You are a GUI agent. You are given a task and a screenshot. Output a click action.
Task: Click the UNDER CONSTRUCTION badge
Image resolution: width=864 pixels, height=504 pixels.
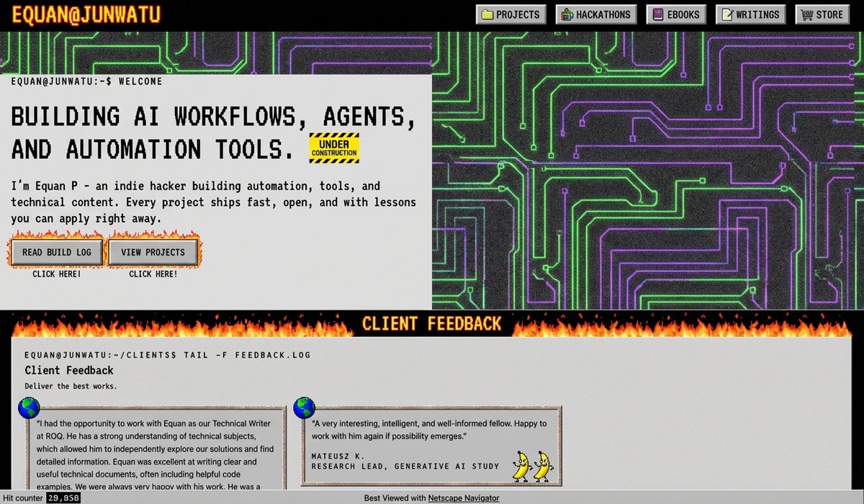click(x=333, y=148)
